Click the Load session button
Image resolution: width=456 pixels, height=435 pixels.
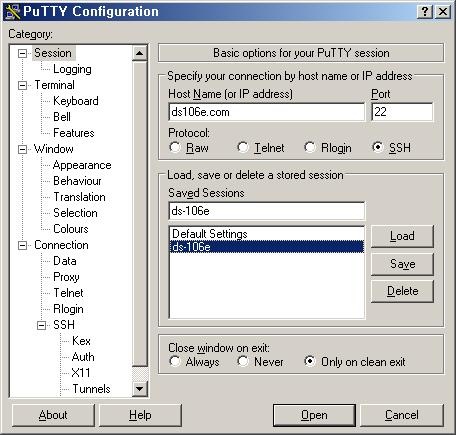click(402, 236)
